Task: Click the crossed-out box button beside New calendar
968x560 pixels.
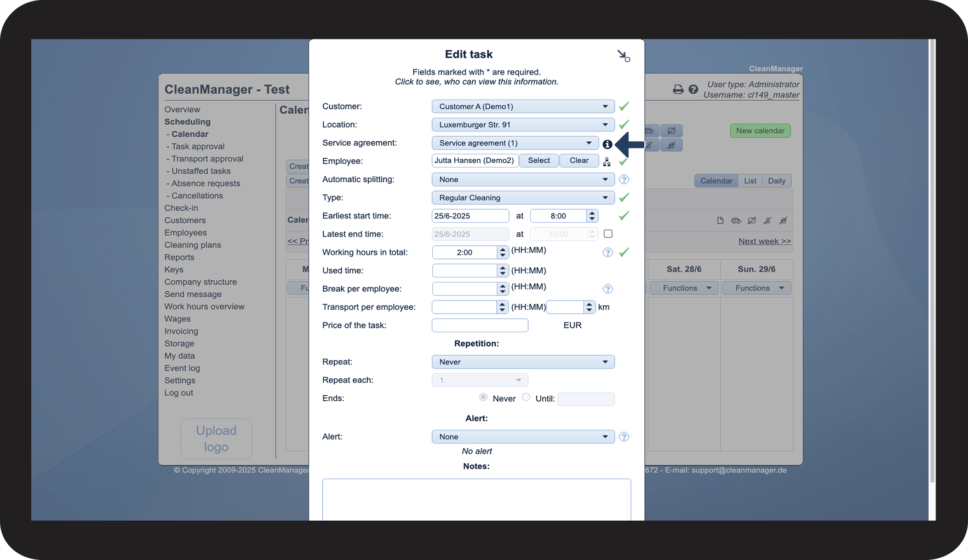Action: coord(672,131)
